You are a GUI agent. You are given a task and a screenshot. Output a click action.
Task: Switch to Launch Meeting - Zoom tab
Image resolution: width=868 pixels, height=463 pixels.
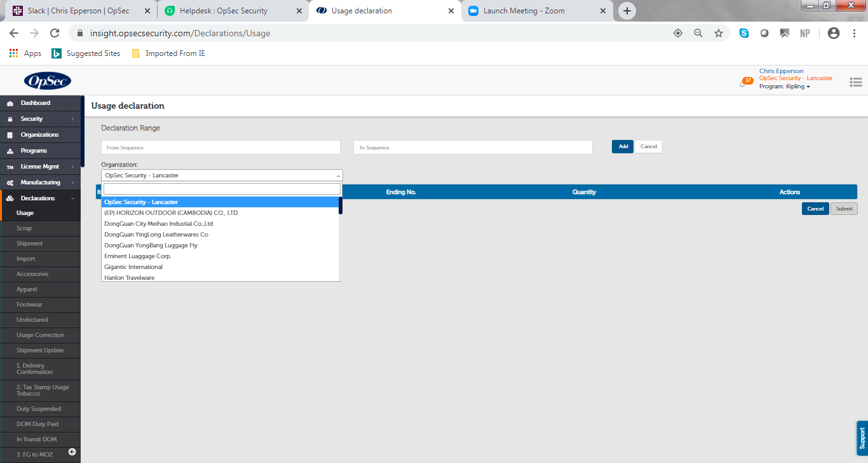coord(538,11)
